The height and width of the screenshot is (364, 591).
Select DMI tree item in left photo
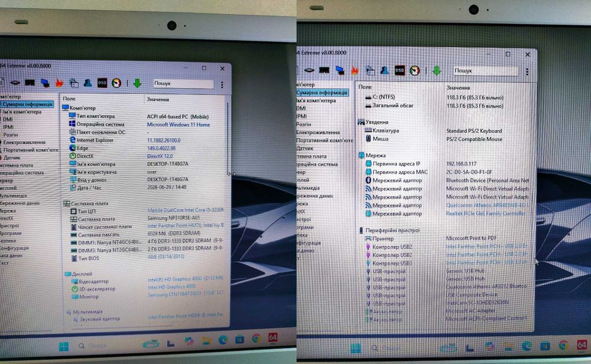(x=8, y=119)
